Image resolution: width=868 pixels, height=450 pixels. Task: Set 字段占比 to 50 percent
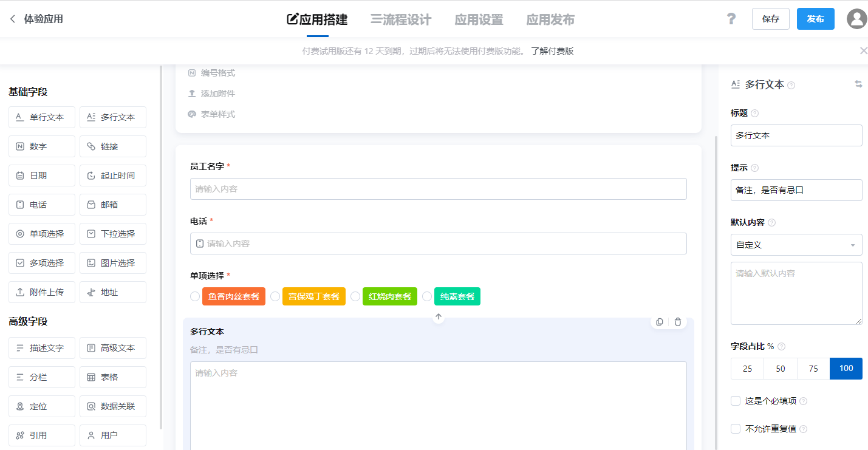tap(780, 368)
